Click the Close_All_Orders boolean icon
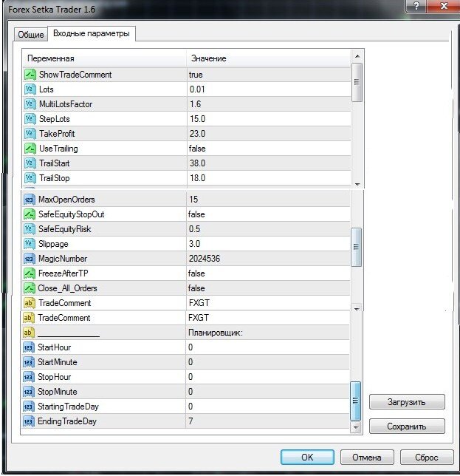The width and height of the screenshot is (460, 476). [29, 288]
